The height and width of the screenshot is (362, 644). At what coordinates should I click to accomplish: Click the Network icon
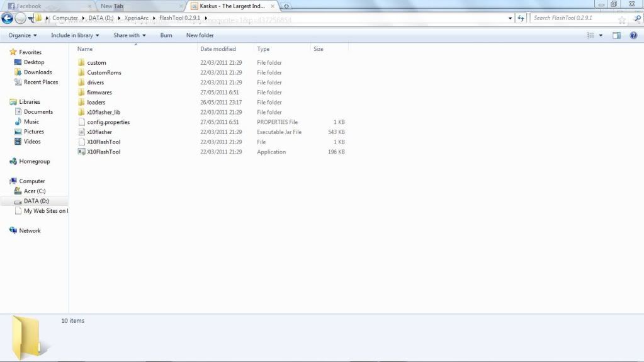click(13, 230)
